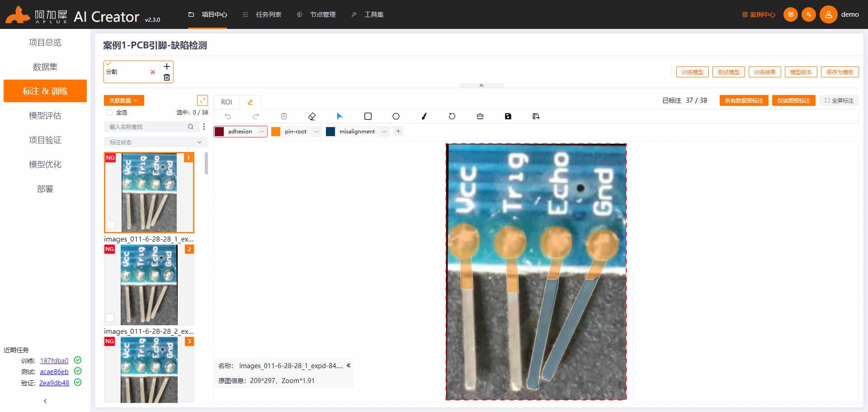
Task: Click the language translate icon in header
Action: 809,14
